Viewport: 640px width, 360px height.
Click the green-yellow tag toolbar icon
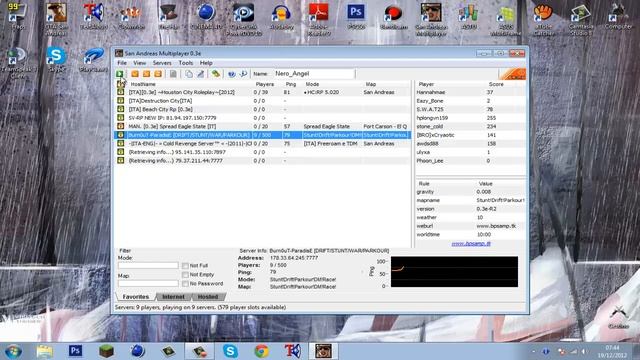pyautogui.click(x=216, y=74)
